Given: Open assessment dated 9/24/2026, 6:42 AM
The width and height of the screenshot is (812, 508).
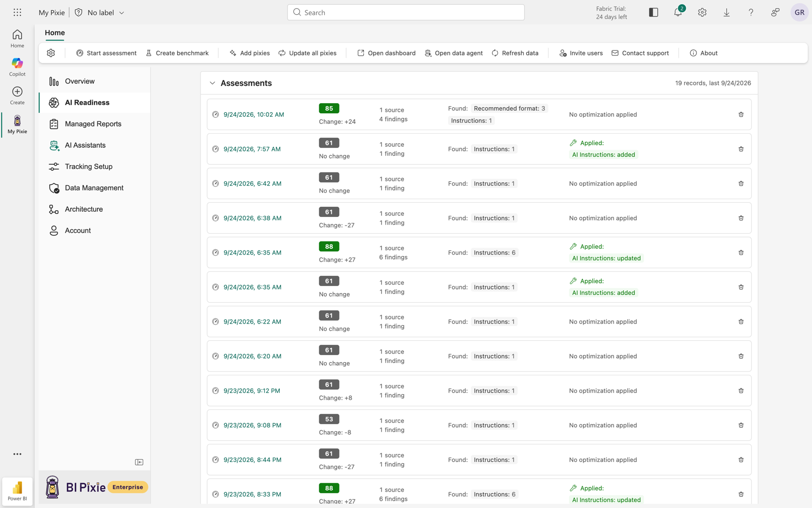Looking at the screenshot, I should pyautogui.click(x=252, y=183).
